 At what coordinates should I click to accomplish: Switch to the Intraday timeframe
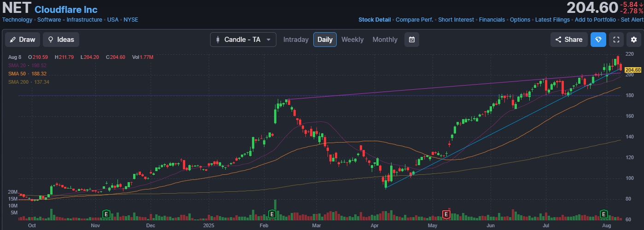pyautogui.click(x=296, y=40)
